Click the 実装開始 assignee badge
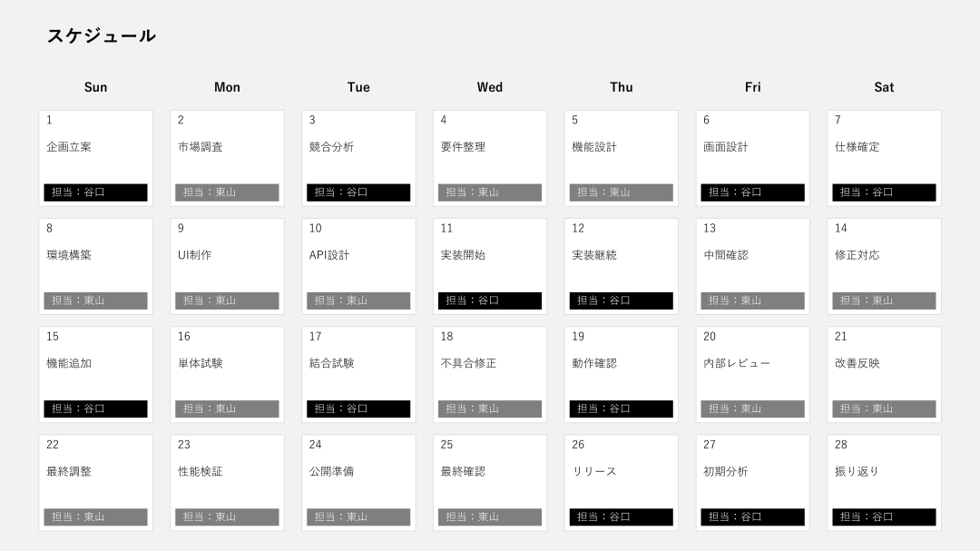This screenshot has width=980, height=551. click(x=489, y=300)
